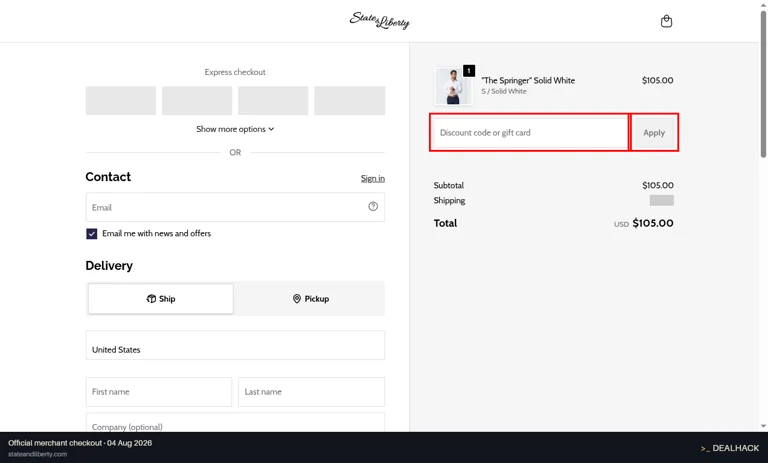
Task: Click the Sign in link
Action: [373, 178]
